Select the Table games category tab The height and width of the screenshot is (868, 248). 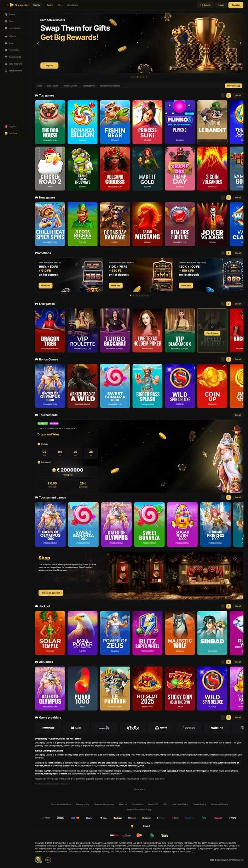[89, 86]
